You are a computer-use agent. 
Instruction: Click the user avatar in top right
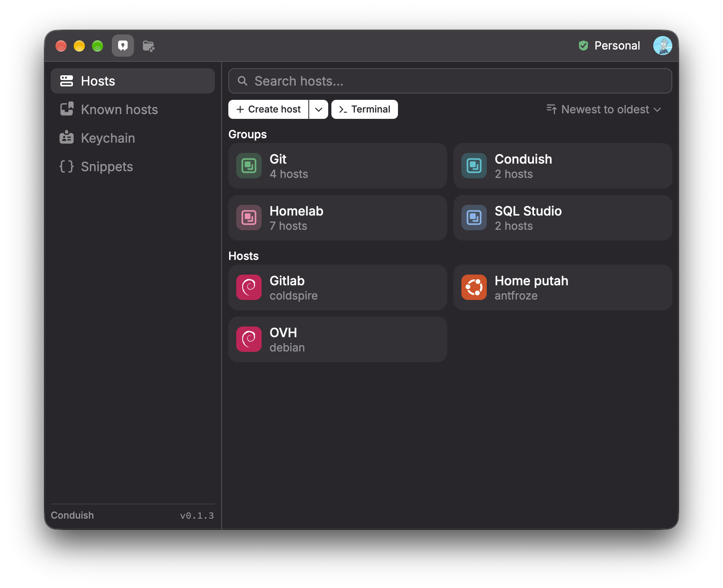point(662,46)
